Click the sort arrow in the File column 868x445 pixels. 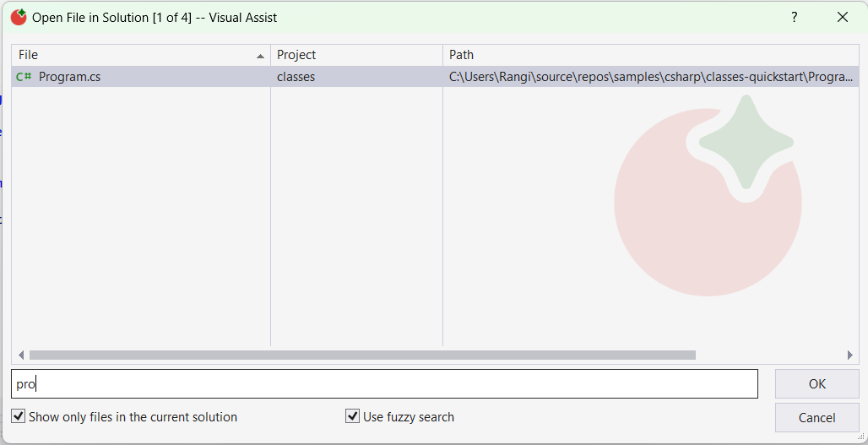coord(260,56)
